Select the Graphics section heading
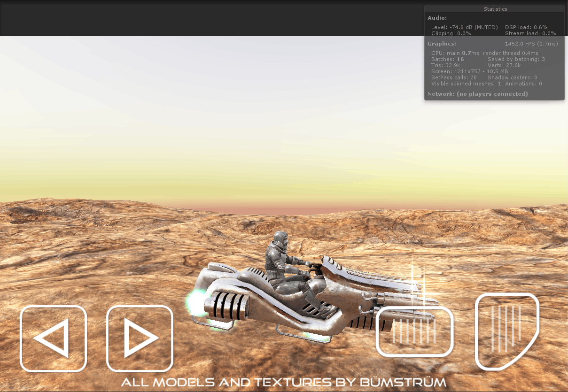The height and width of the screenshot is (392, 568). click(x=442, y=44)
